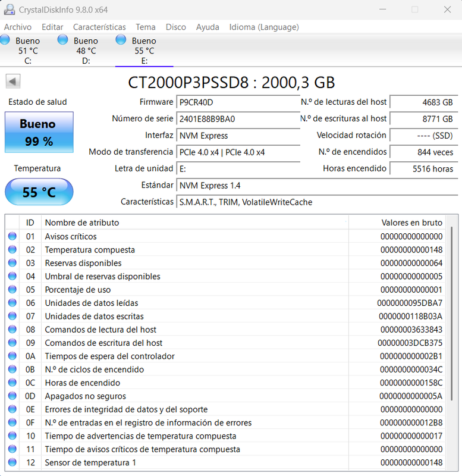462x476 pixels.
Task: Click the status icon for Porcentaje de uso
Action: pyautogui.click(x=12, y=290)
